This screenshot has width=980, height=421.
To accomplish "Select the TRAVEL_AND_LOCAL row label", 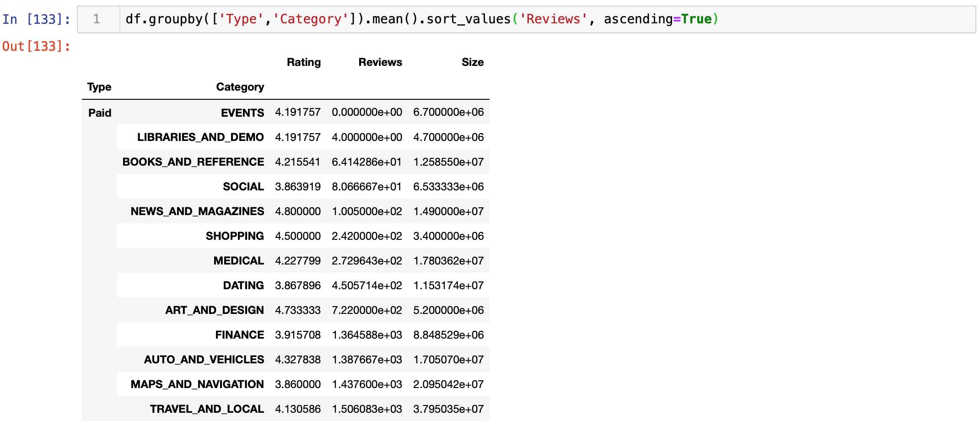I will [207, 409].
